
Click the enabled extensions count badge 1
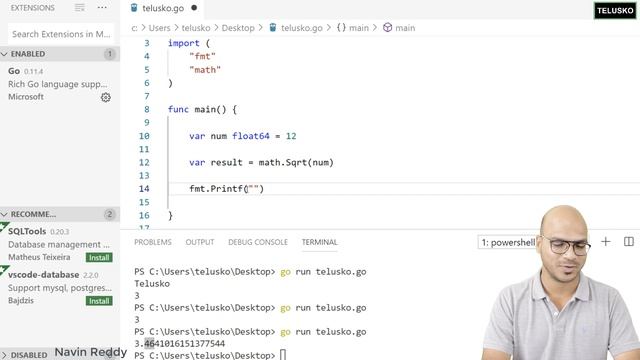(109, 54)
